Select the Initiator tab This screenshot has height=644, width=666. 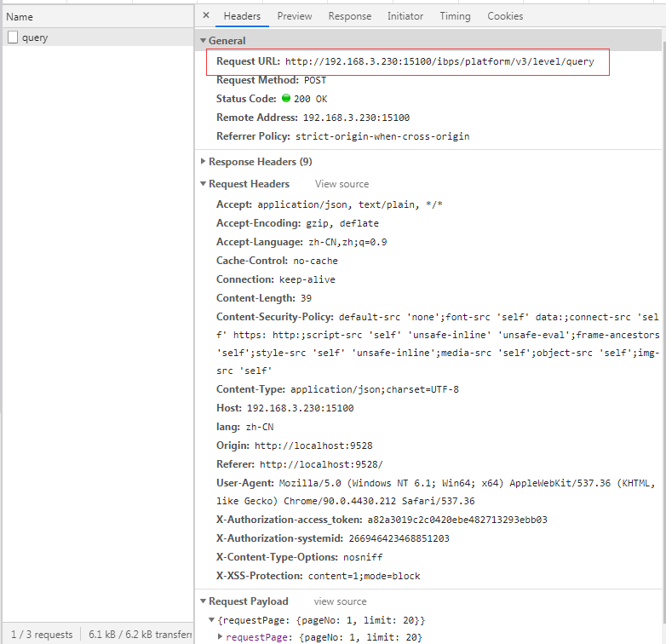(x=405, y=16)
